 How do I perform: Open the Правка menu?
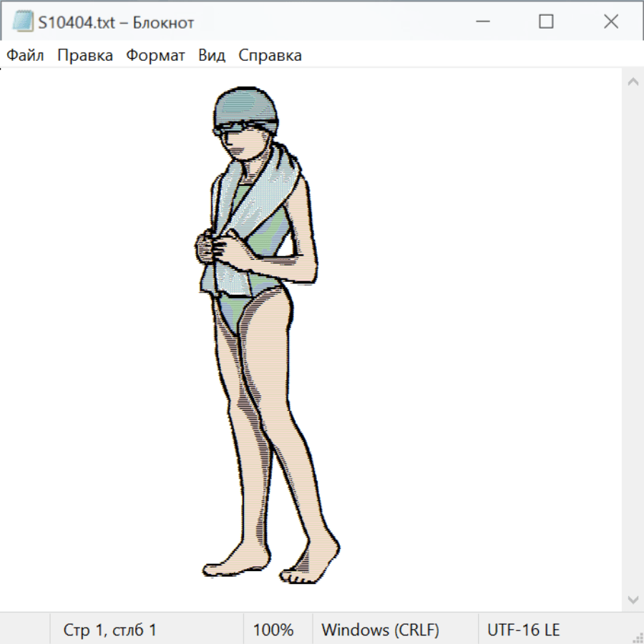[x=85, y=56]
